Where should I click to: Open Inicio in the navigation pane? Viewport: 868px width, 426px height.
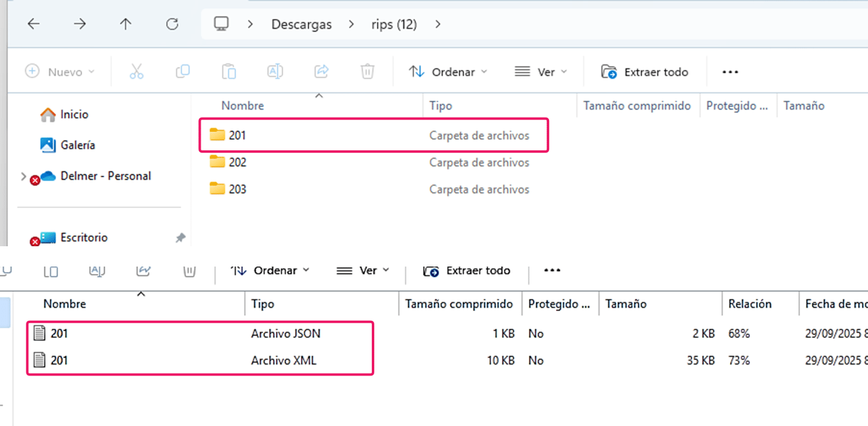point(65,115)
